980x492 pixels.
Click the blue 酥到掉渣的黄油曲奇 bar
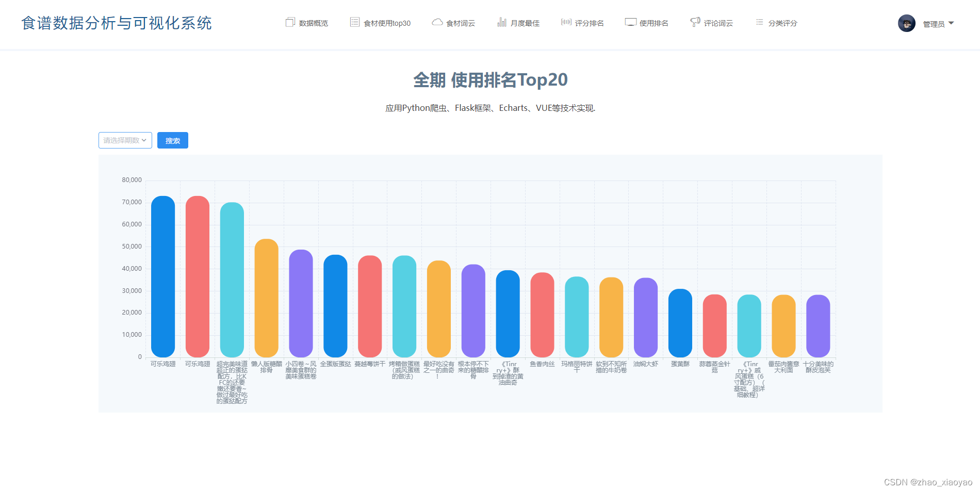[x=508, y=314]
